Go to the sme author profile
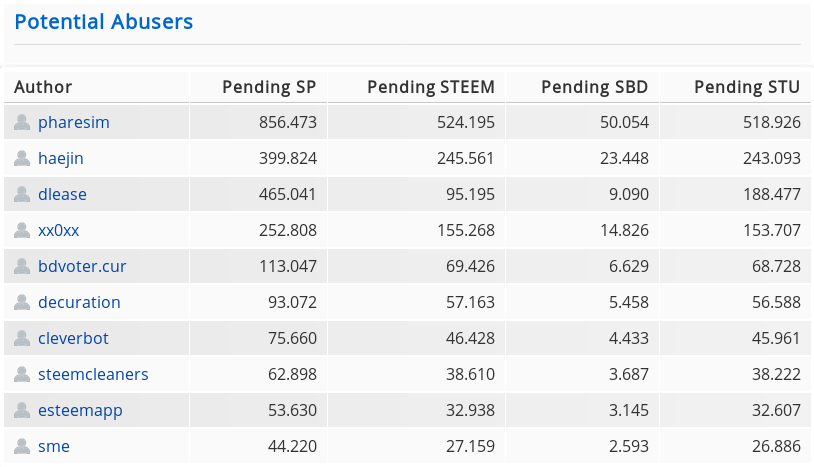Viewport: 814px width, 467px height. tap(54, 446)
